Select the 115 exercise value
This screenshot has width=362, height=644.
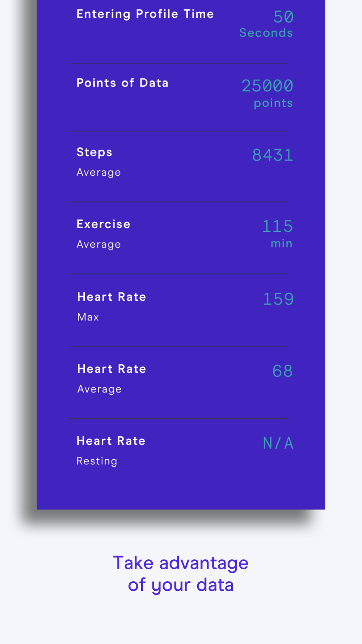pyautogui.click(x=277, y=226)
